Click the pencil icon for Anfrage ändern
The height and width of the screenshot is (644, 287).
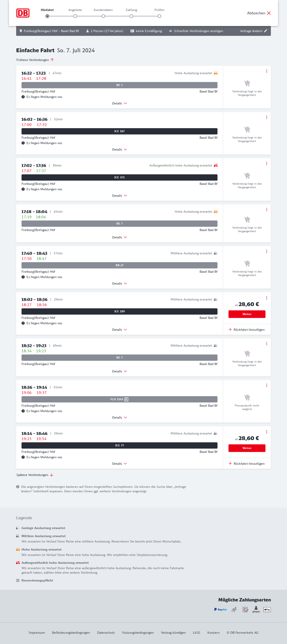tap(266, 31)
